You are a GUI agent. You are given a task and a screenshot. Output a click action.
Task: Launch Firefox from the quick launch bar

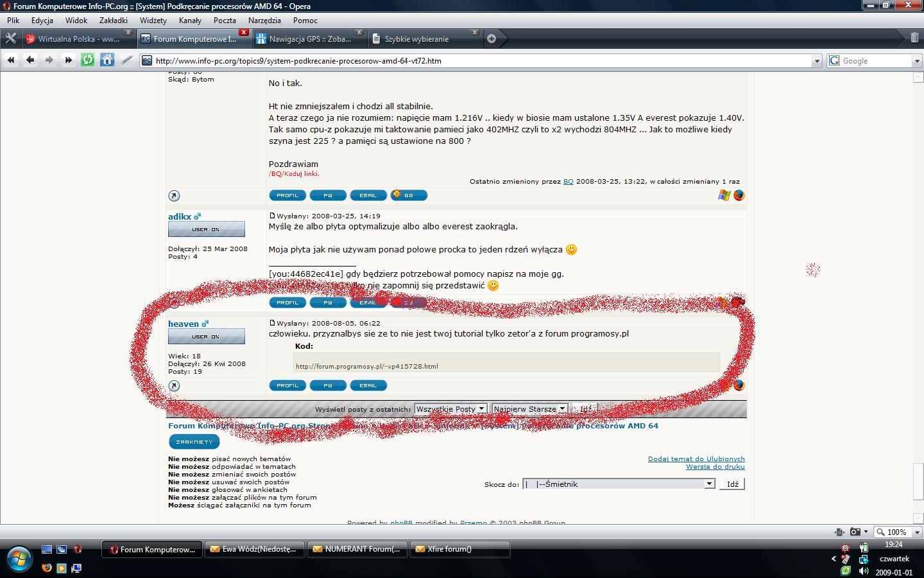click(46, 568)
